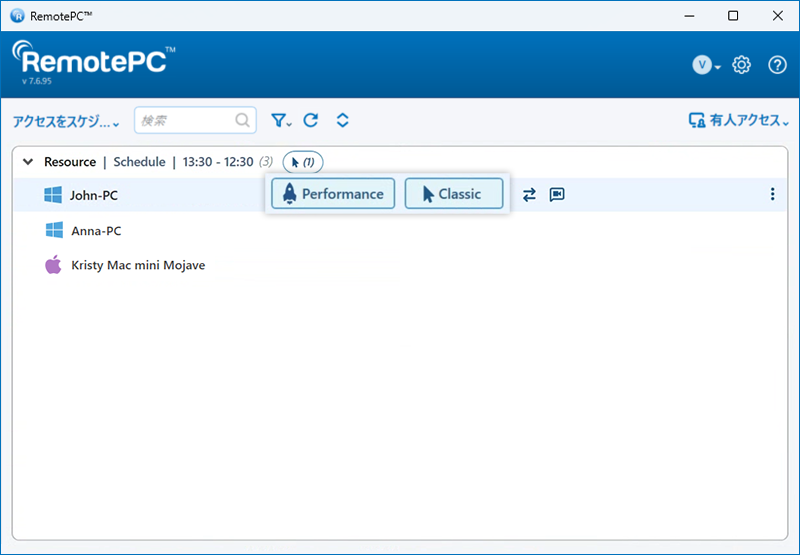Open the help question mark icon
Image resolution: width=800 pixels, height=555 pixels.
click(x=777, y=65)
